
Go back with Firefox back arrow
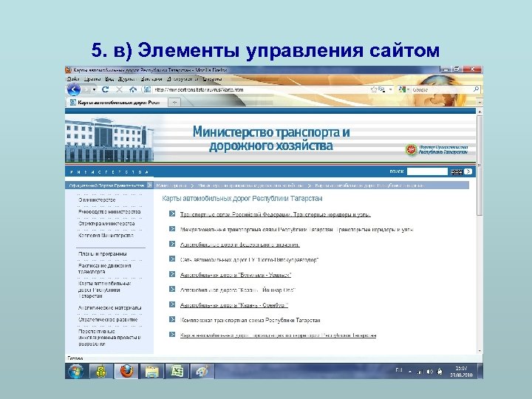(74, 89)
